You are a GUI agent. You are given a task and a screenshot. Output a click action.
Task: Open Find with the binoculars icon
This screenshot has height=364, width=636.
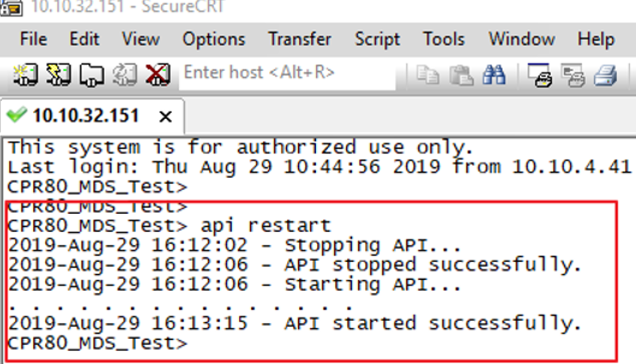[x=494, y=75]
